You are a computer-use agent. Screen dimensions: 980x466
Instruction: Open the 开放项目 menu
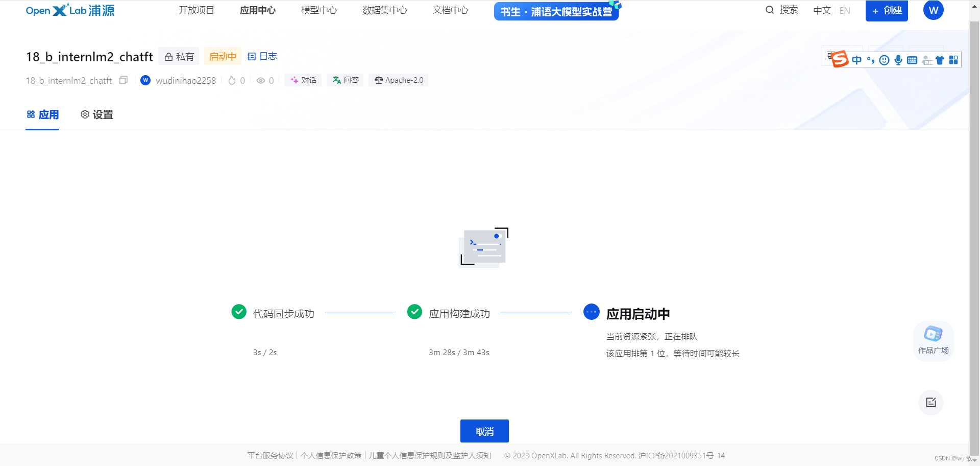(x=197, y=10)
